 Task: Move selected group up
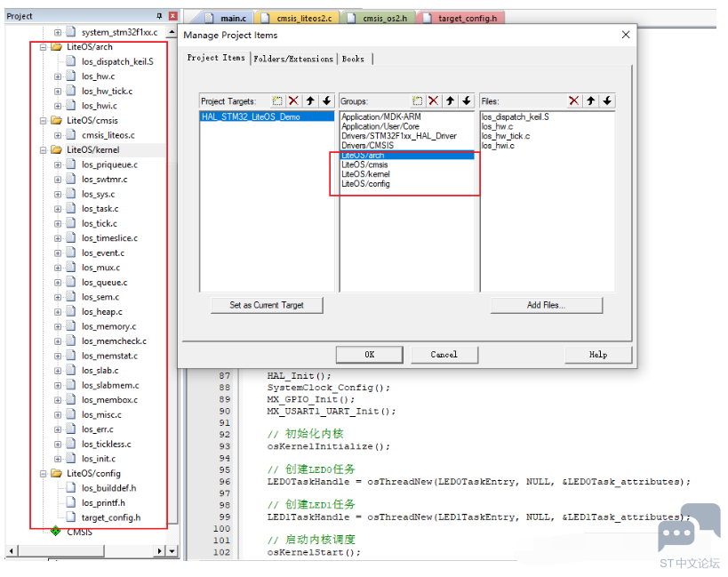(x=451, y=100)
